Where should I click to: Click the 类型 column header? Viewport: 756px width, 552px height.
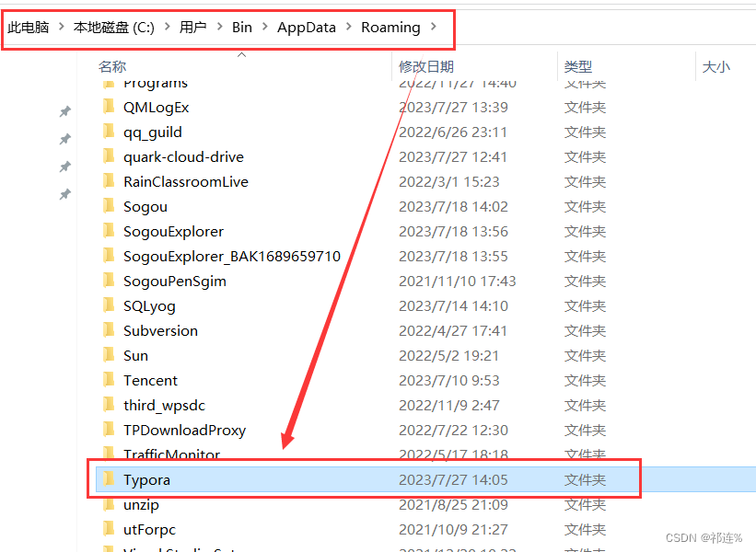point(578,66)
